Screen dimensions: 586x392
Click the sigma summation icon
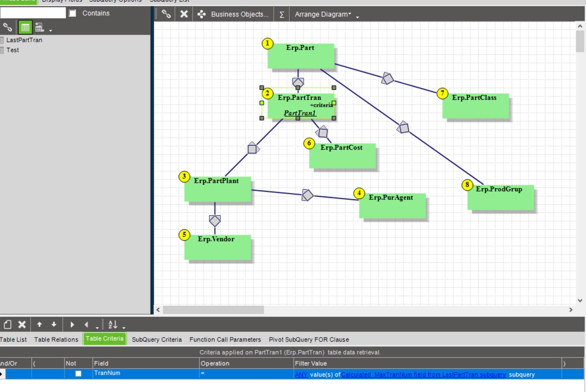click(x=282, y=14)
